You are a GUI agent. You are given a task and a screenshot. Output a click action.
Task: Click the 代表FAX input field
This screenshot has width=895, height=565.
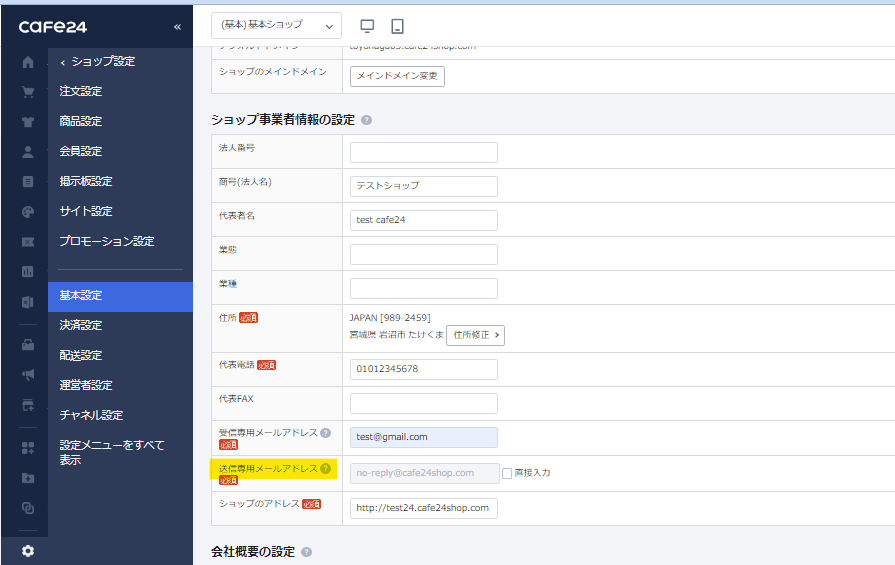[424, 403]
